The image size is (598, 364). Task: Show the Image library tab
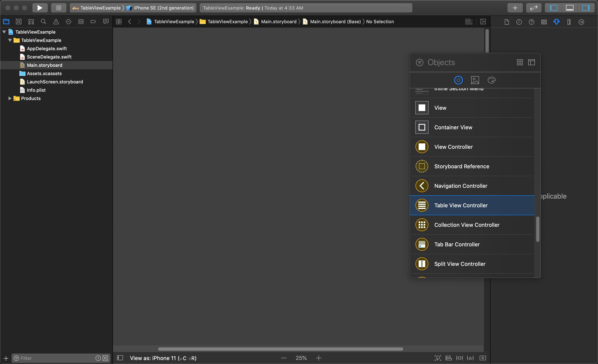pyautogui.click(x=475, y=80)
